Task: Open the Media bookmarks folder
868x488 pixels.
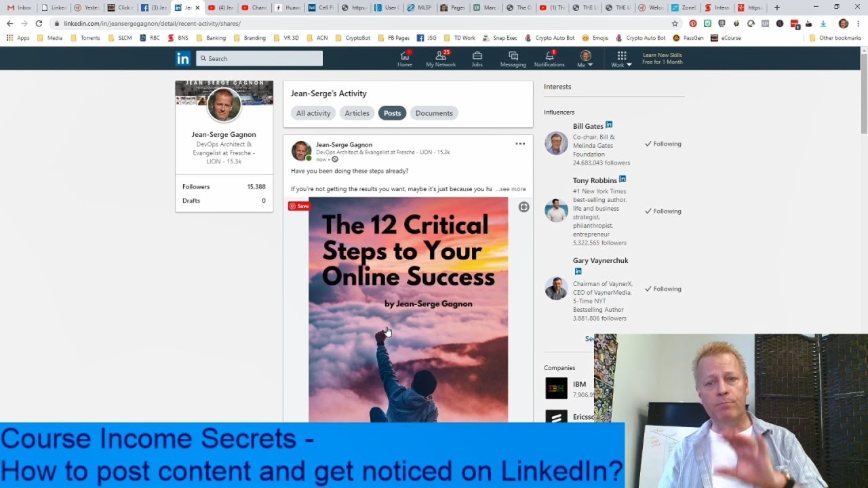Action: (50, 38)
